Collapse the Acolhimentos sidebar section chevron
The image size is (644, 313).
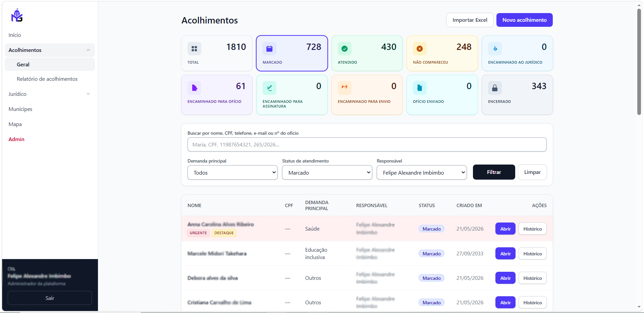pos(88,50)
